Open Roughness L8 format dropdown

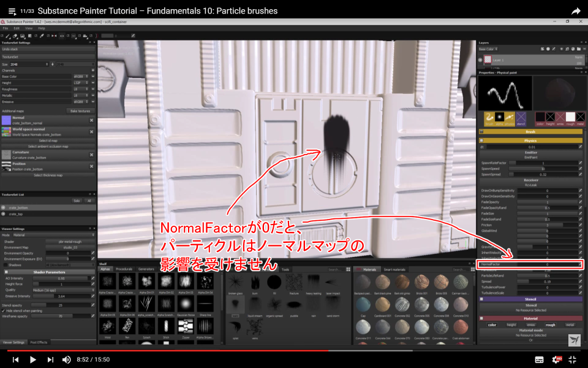pos(81,89)
